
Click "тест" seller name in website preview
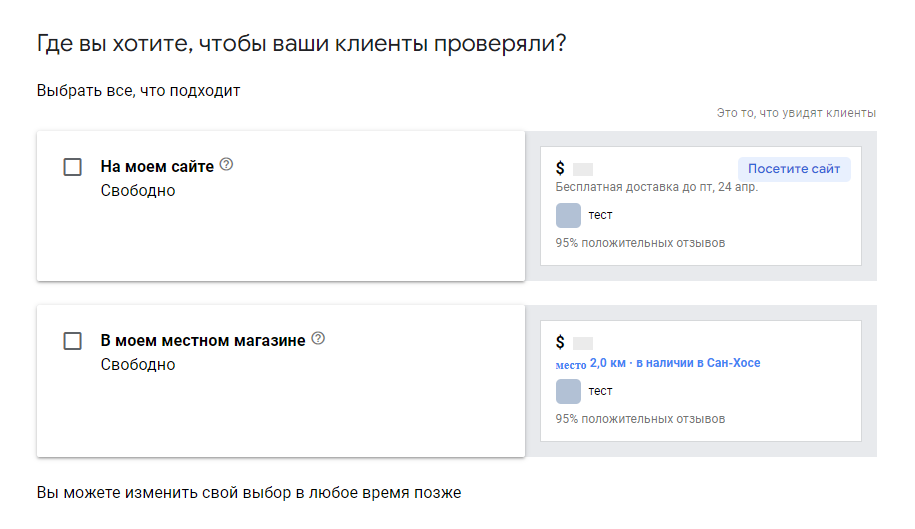tap(600, 215)
